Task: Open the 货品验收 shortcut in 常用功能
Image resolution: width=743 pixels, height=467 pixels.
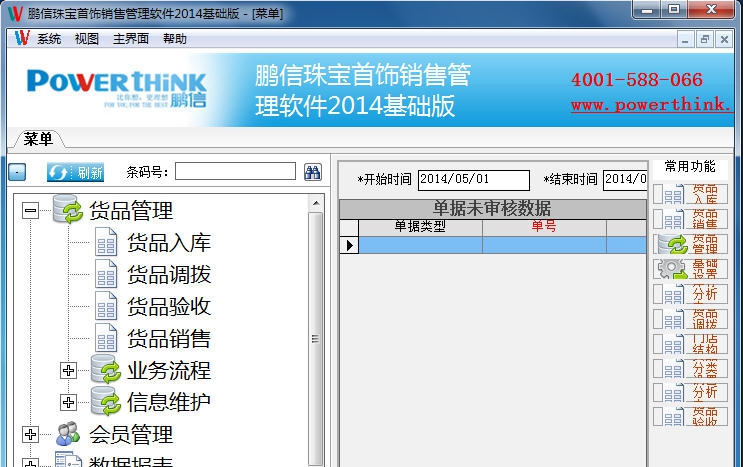Action: (x=690, y=417)
